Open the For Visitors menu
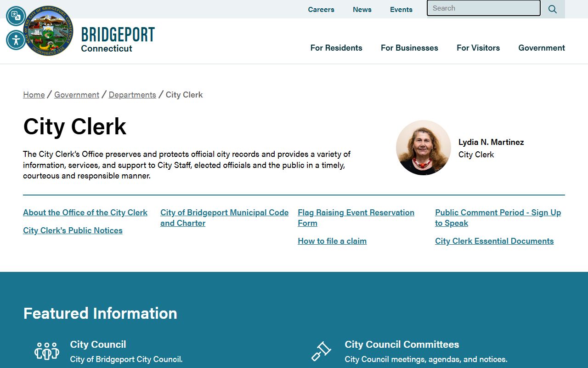 [478, 48]
